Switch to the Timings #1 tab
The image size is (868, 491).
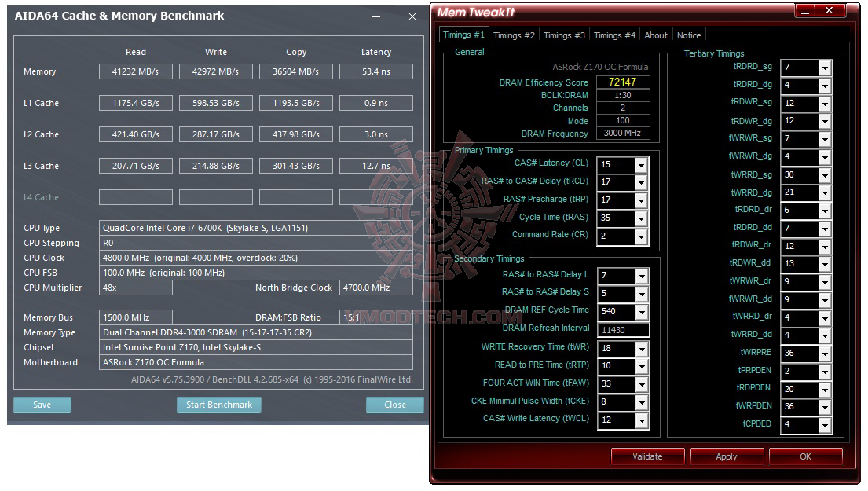[x=463, y=35]
